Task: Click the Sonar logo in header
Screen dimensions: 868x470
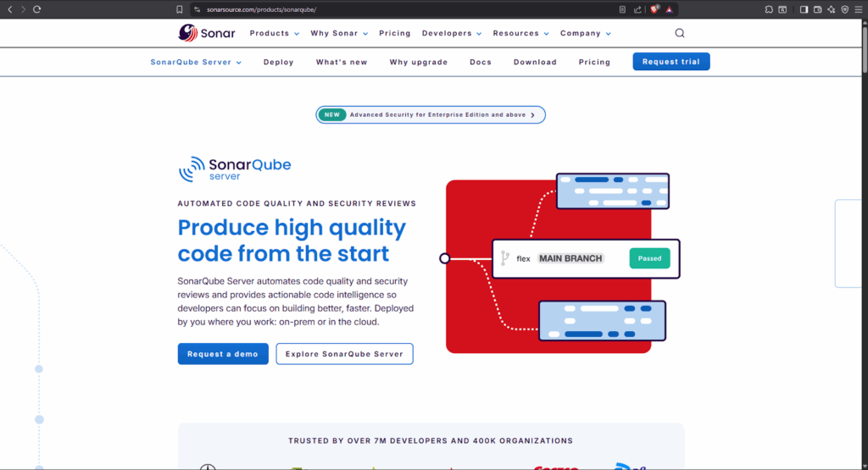Action: point(207,33)
